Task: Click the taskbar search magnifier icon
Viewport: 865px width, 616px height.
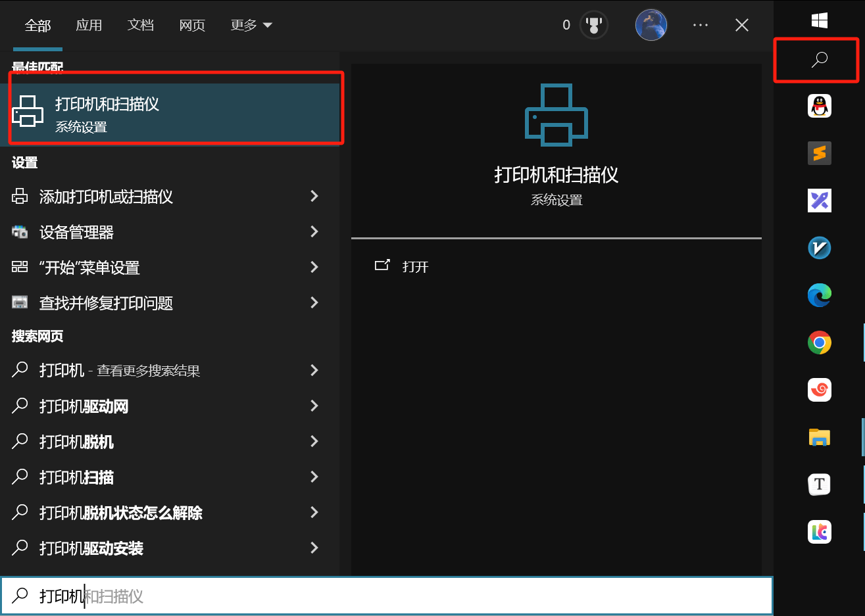Action: click(819, 60)
